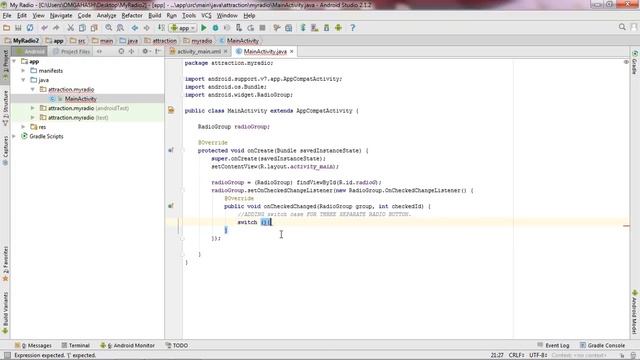Screen dimensions: 640x360
Task: Click the Replace toolbar icon
Action: (120, 28)
